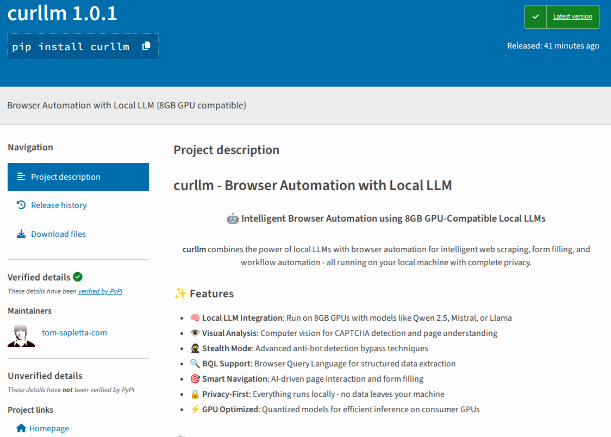Click the checkmark icon on Latest version button
611x437 pixels.
click(x=538, y=17)
